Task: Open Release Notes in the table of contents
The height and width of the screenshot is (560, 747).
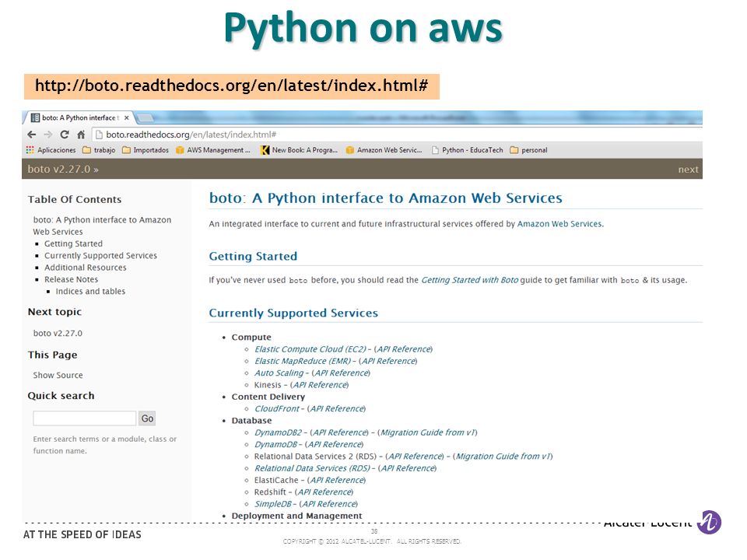Action: click(x=71, y=279)
